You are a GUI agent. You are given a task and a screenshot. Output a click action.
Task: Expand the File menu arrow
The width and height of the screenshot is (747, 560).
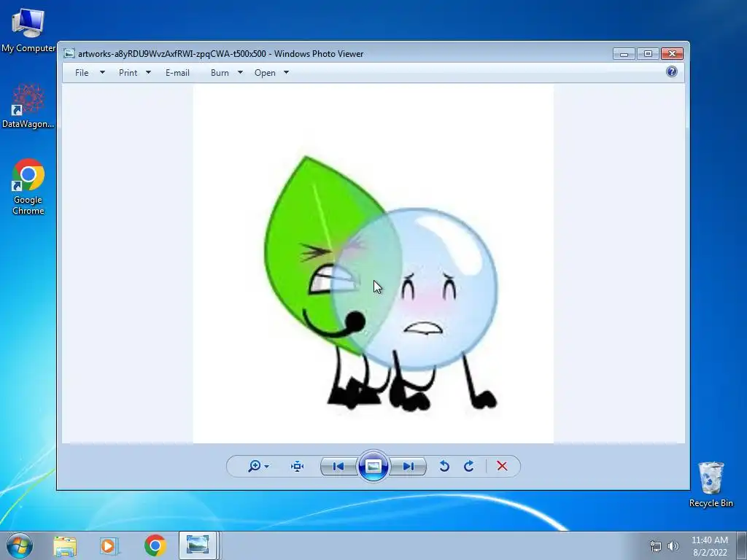[102, 73]
